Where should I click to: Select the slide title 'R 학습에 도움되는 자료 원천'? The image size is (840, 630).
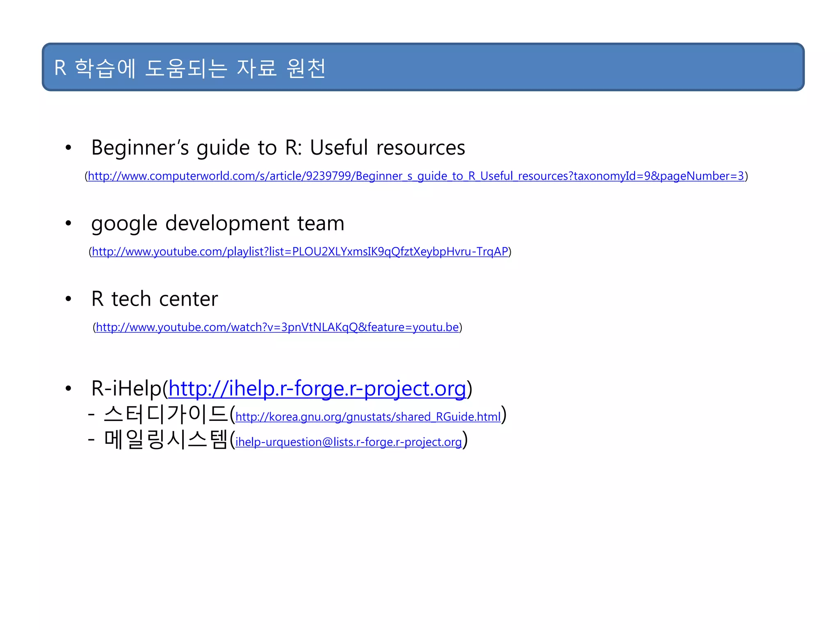pos(190,68)
